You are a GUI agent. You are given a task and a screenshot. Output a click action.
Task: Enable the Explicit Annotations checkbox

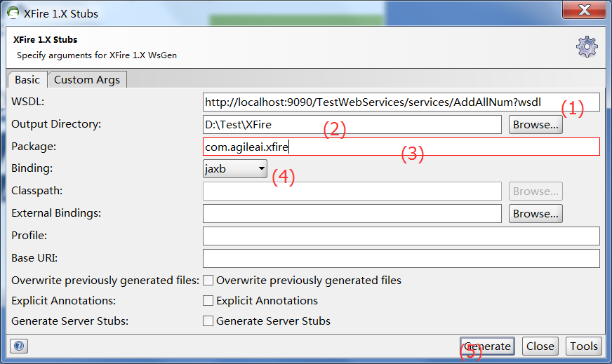pos(208,301)
